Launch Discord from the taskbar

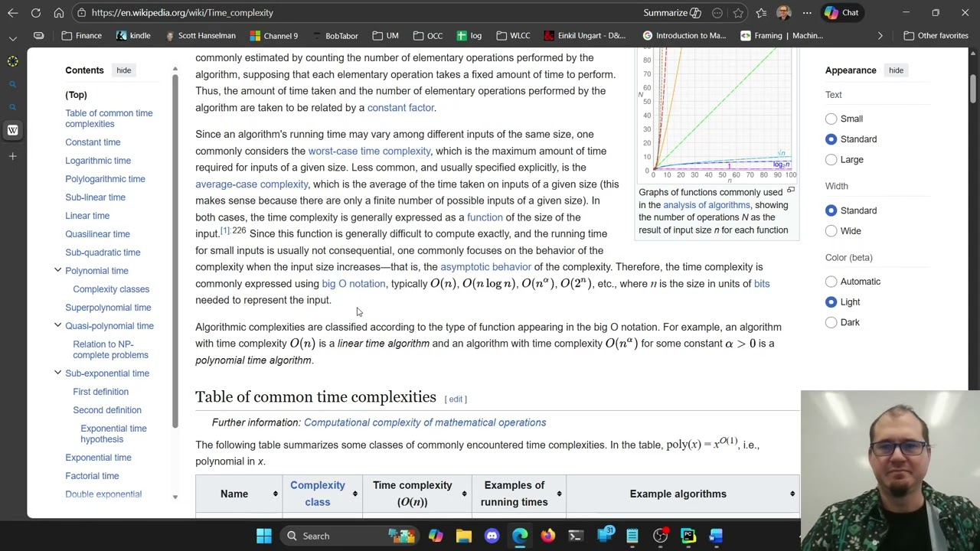(x=492, y=536)
